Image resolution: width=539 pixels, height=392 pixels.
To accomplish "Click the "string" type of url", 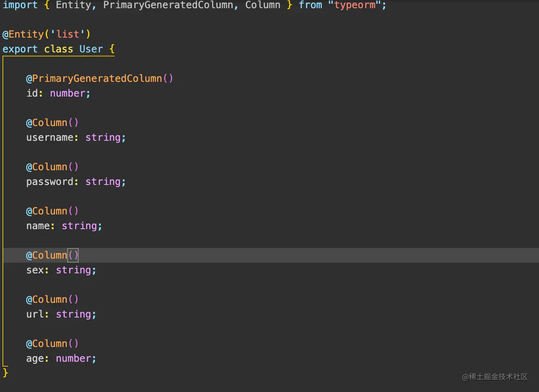I will (73, 314).
